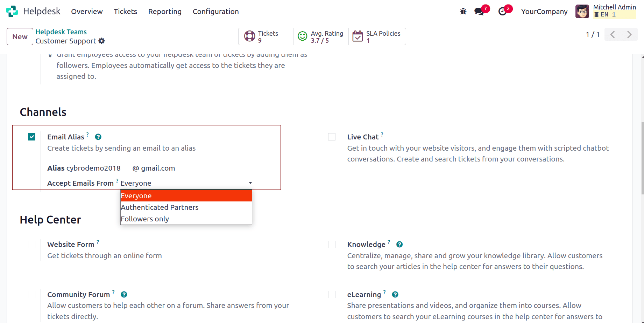Image resolution: width=644 pixels, height=323 pixels.
Task: Open the Configuration menu
Action: (215, 12)
